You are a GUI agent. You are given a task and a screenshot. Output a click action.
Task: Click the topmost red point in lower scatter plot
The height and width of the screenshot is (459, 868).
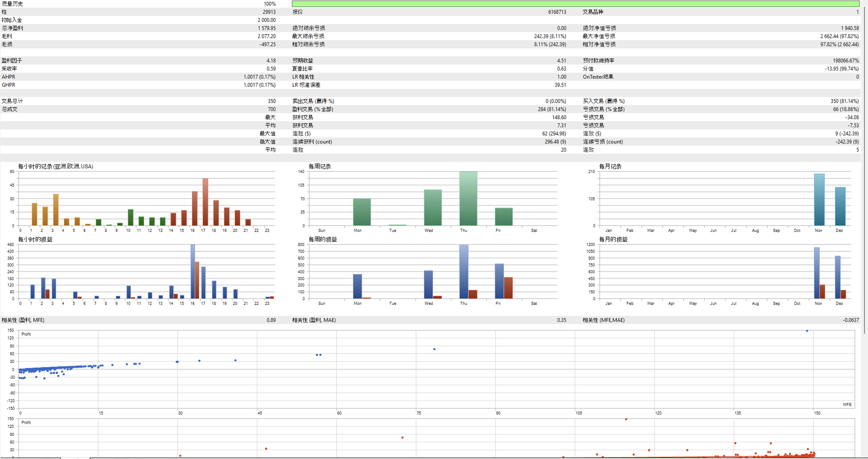pyautogui.click(x=626, y=419)
